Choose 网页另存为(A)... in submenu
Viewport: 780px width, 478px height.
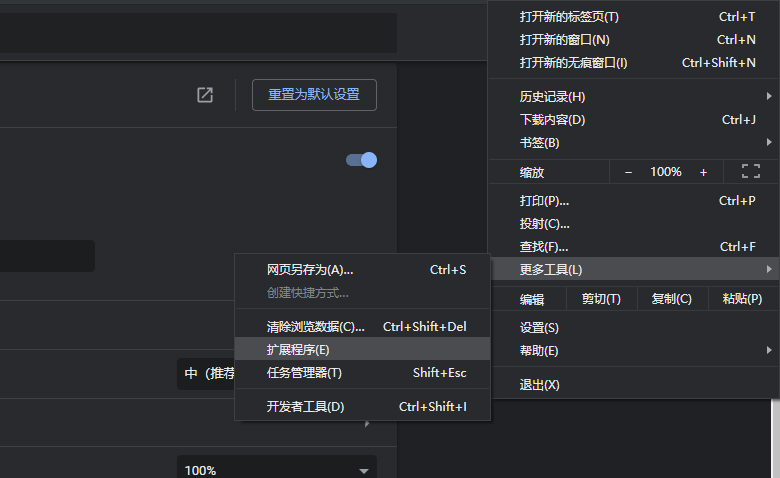pos(363,270)
